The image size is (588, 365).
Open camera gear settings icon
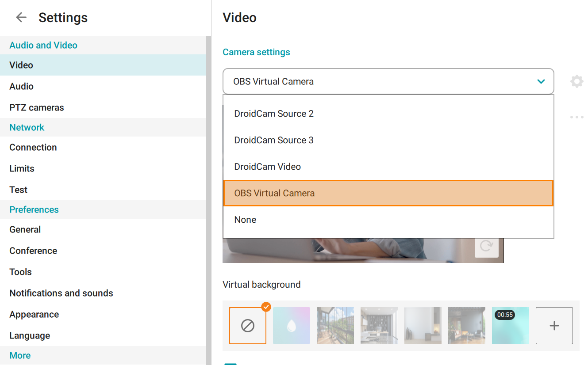point(576,81)
